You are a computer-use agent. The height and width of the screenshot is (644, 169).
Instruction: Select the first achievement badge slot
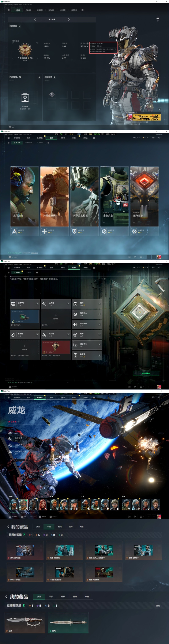(x=52, y=94)
